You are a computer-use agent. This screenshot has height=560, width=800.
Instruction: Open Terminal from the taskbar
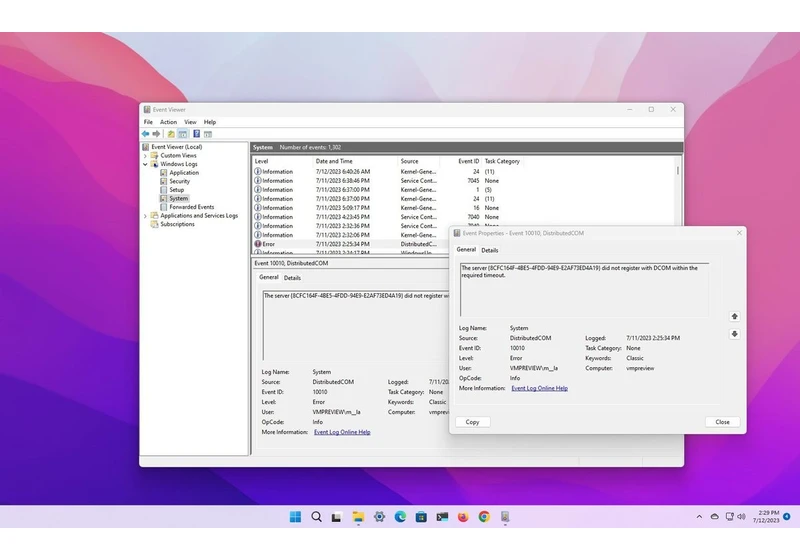pos(442,517)
